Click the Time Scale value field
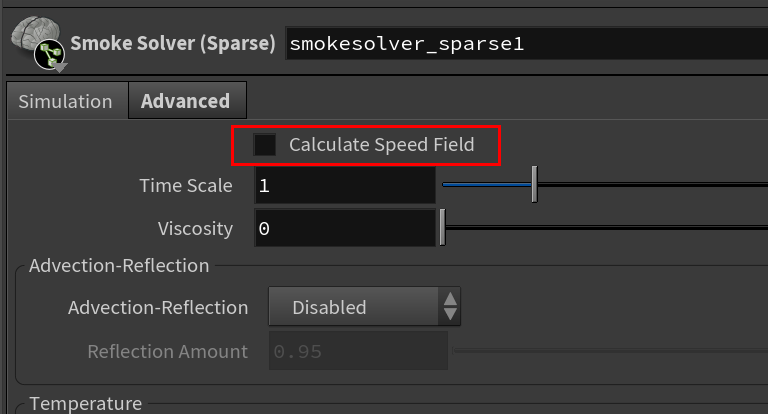This screenshot has width=768, height=414. click(x=345, y=186)
